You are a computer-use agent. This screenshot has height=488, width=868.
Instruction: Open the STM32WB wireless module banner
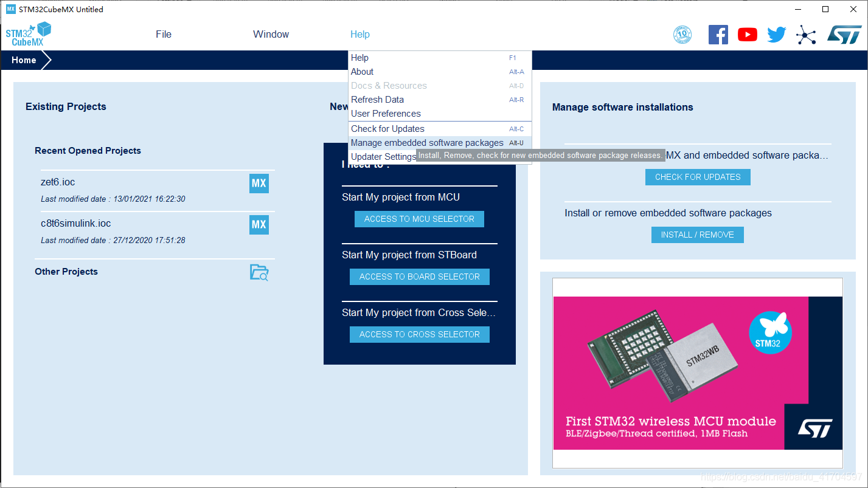coord(698,373)
